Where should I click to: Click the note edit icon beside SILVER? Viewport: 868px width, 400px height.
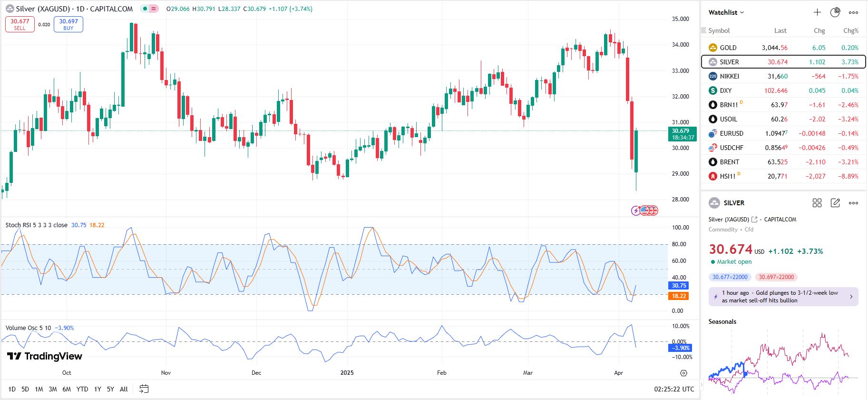[x=835, y=203]
